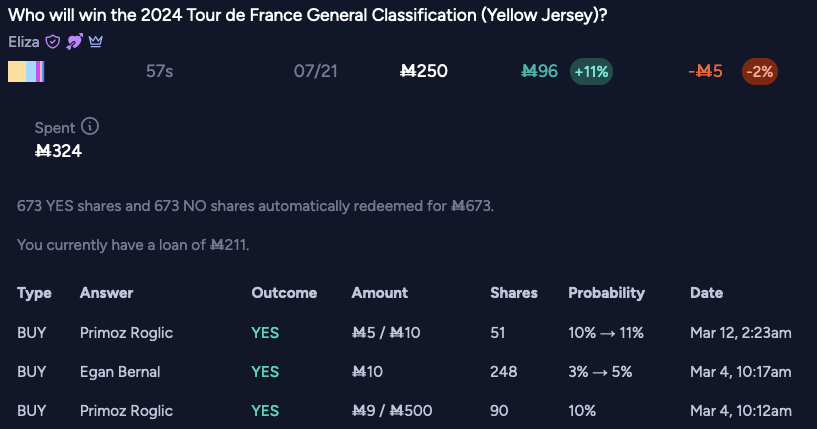Select the Egan Bernal bet row
This screenshot has width=817, height=429.
[x=404, y=372]
